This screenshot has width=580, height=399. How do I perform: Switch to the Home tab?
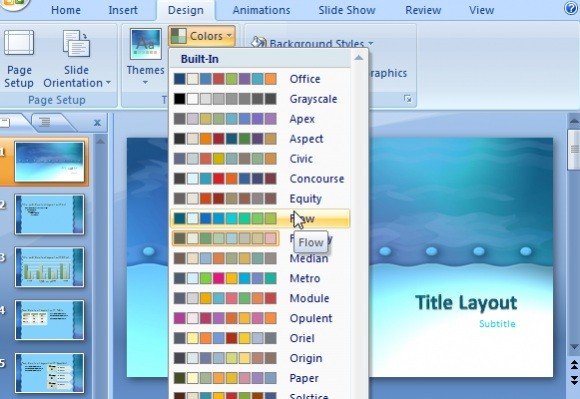pos(66,10)
